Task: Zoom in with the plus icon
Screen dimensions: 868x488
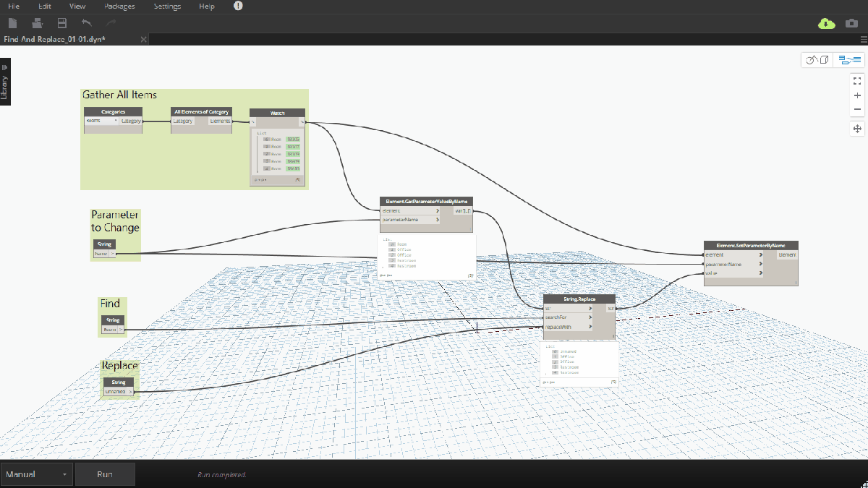Action: tap(857, 95)
